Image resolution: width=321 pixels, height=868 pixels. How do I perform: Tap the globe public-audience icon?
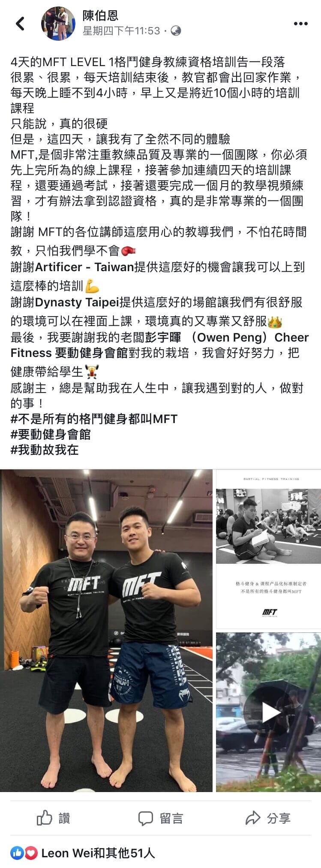[175, 31]
